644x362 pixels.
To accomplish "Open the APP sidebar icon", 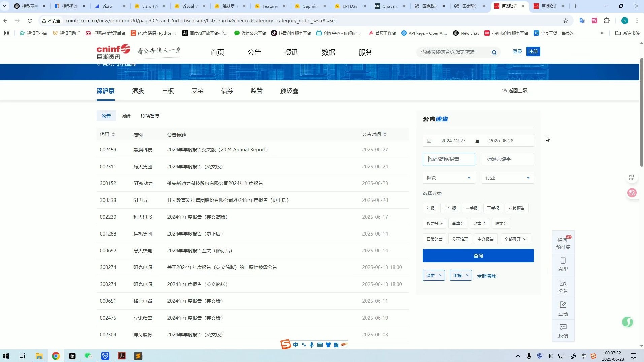I will [x=563, y=264].
